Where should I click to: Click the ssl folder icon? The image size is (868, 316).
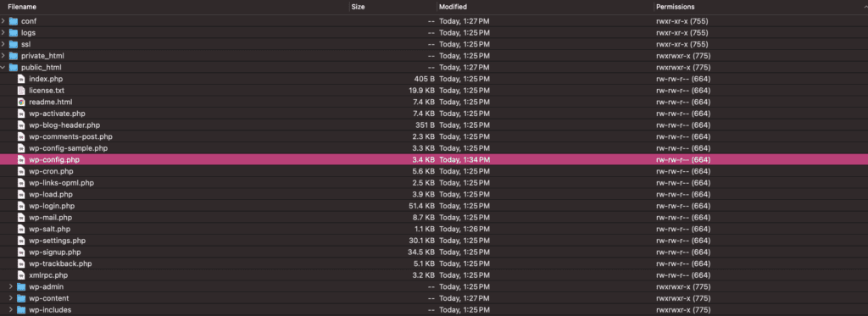(x=14, y=44)
